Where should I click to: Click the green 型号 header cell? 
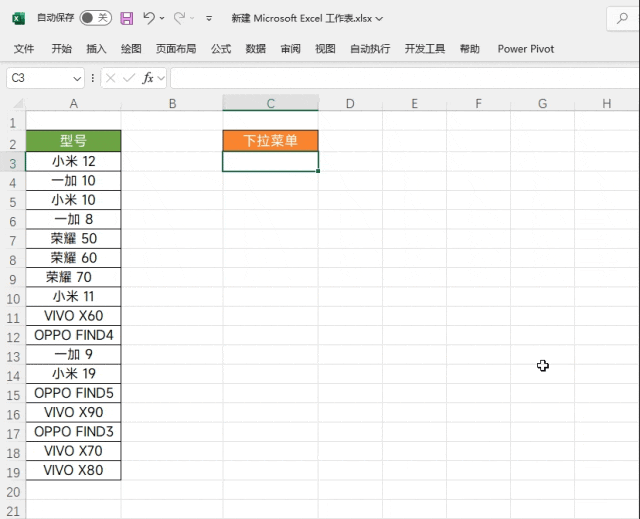pos(73,141)
